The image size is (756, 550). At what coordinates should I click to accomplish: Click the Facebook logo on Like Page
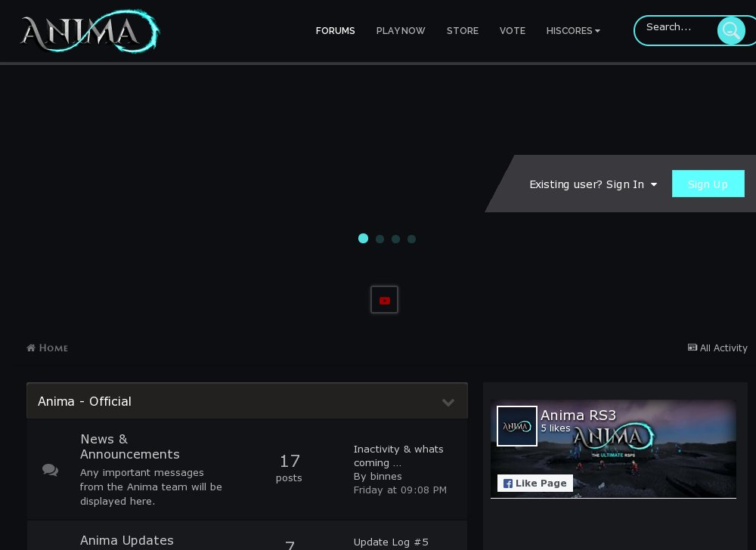click(x=508, y=484)
